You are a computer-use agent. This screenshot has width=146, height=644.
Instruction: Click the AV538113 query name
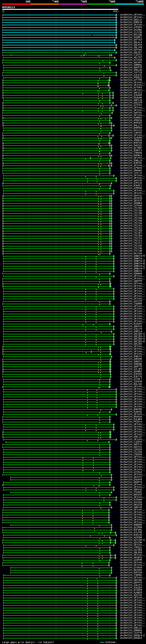point(8,8)
